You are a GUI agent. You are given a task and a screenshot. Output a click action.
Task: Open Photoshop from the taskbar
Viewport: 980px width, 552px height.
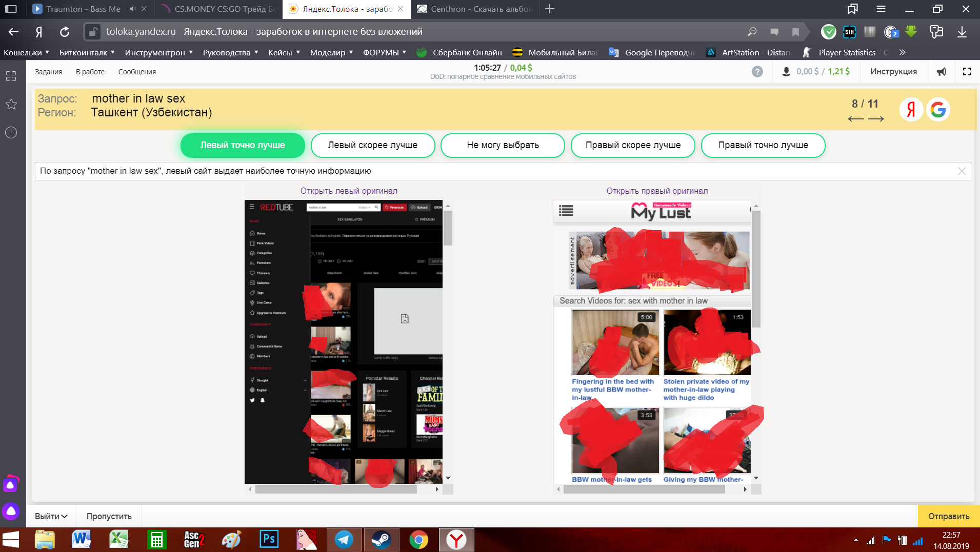pos(269,540)
